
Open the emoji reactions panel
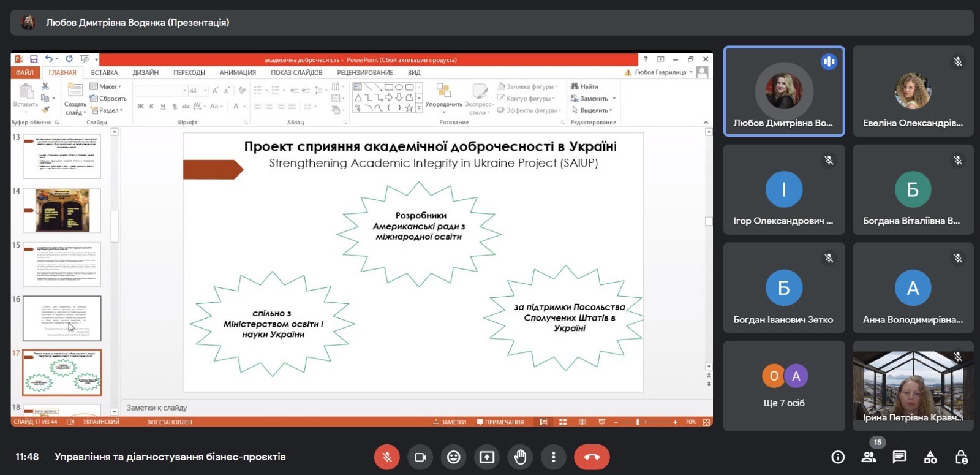[x=453, y=457]
